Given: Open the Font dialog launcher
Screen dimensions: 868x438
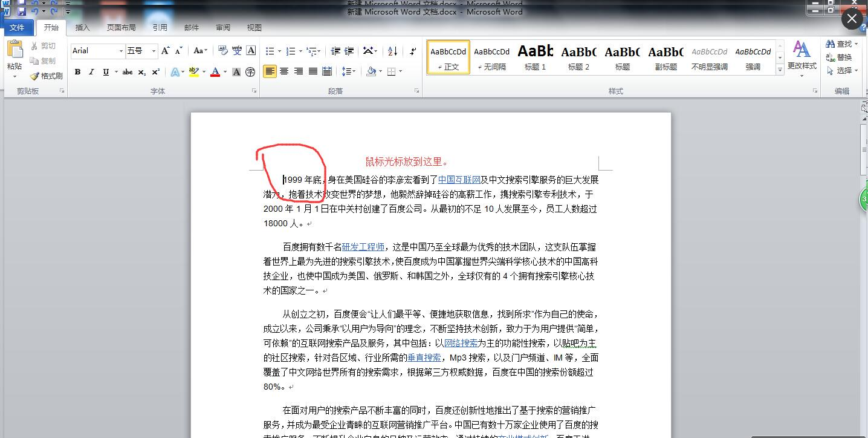Looking at the screenshot, I should [254, 91].
